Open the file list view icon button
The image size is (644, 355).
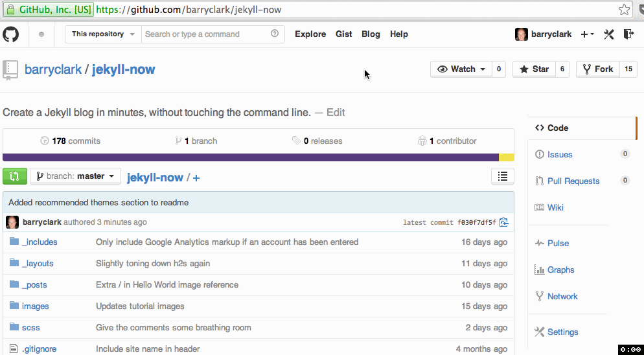[503, 176]
